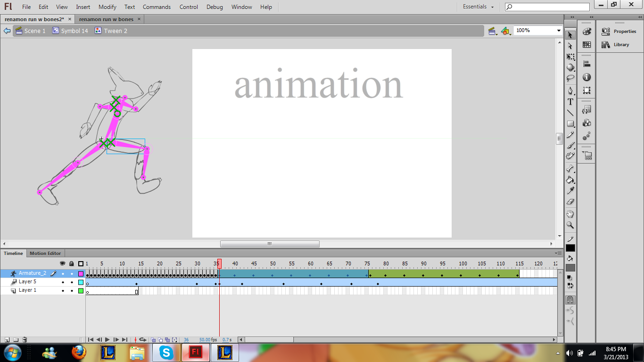Go back to Scene 1 breadcrumb
The image size is (644, 362).
(31, 31)
